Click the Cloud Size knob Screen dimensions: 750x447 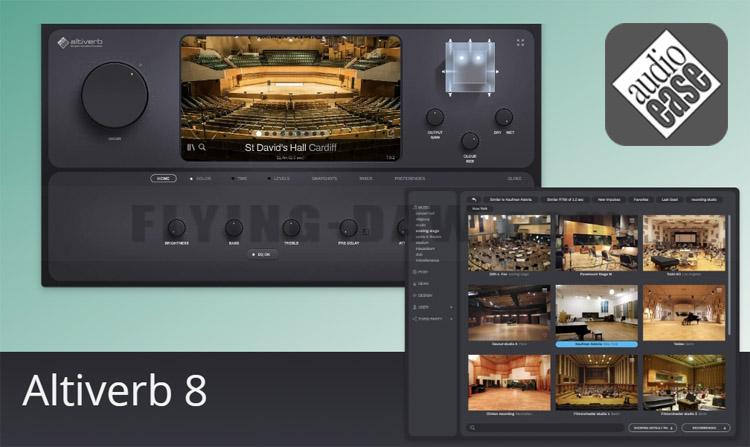pyautogui.click(x=470, y=141)
